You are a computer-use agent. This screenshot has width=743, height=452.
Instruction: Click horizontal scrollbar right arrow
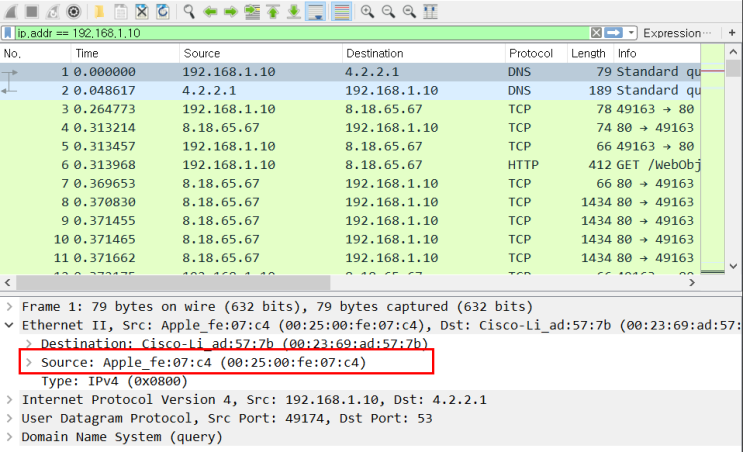pos(692,282)
